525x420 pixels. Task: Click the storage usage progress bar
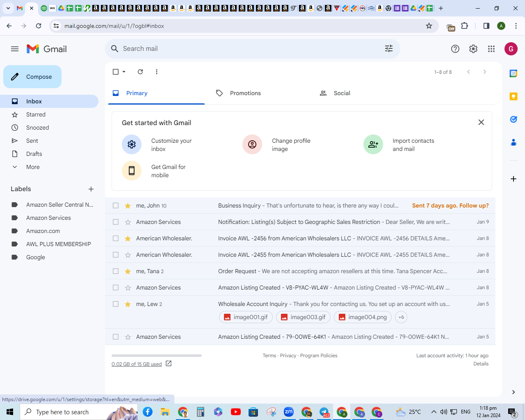(157, 356)
